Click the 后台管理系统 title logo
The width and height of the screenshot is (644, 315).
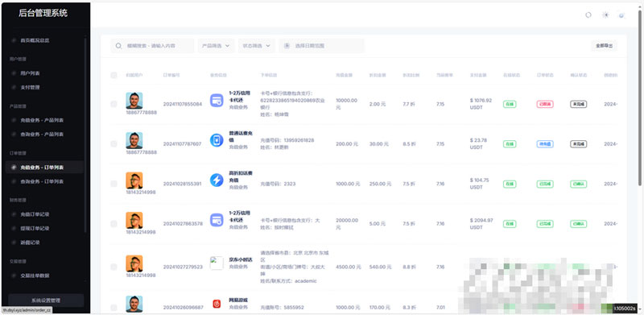pyautogui.click(x=43, y=13)
